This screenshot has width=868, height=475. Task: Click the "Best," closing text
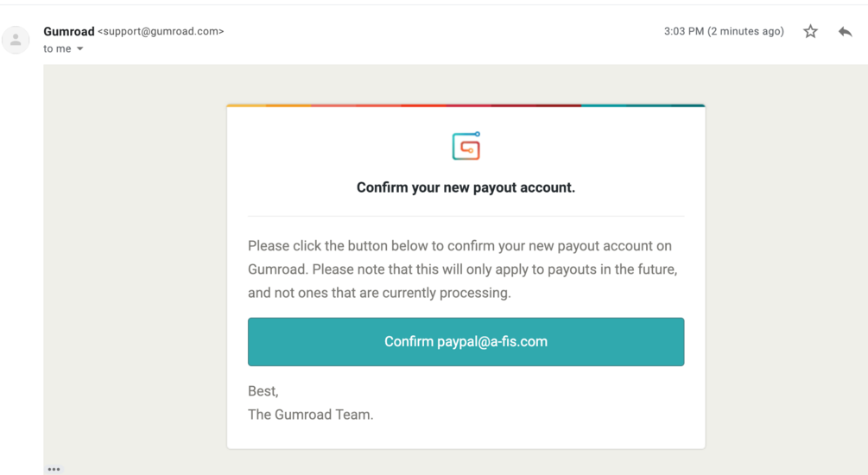click(x=263, y=391)
